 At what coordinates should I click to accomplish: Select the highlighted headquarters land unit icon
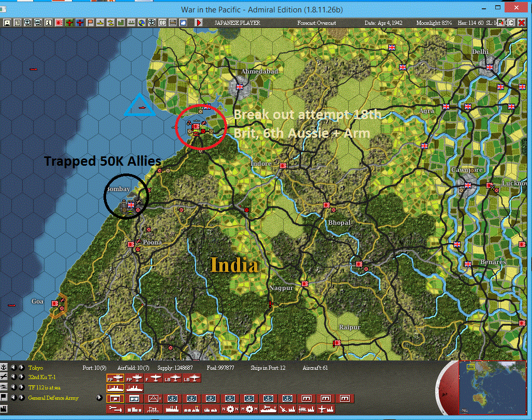pyautogui.click(x=115, y=399)
